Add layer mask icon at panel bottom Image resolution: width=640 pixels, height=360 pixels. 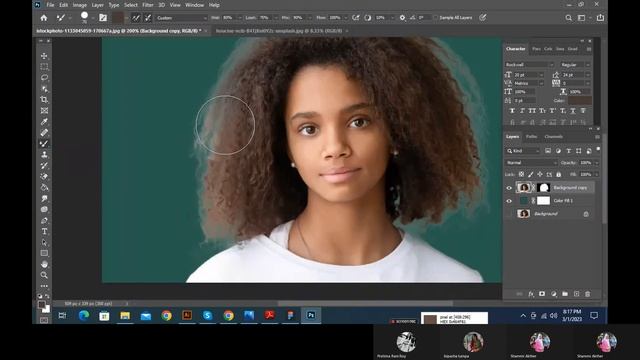tap(542, 293)
